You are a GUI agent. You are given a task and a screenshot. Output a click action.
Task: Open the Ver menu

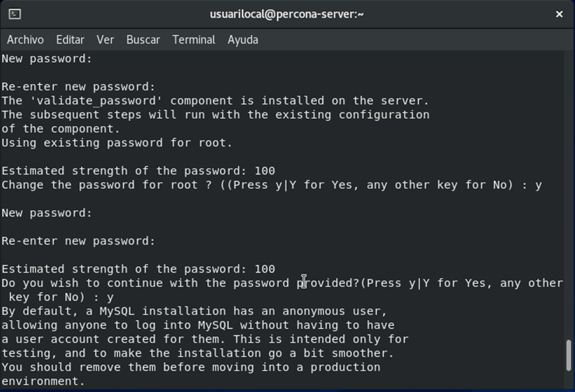coord(104,40)
